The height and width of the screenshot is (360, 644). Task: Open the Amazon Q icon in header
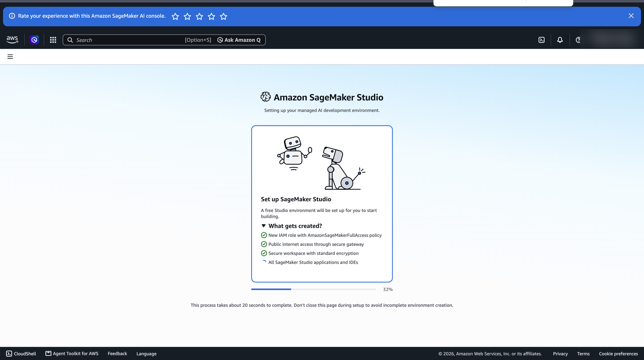[x=34, y=40]
